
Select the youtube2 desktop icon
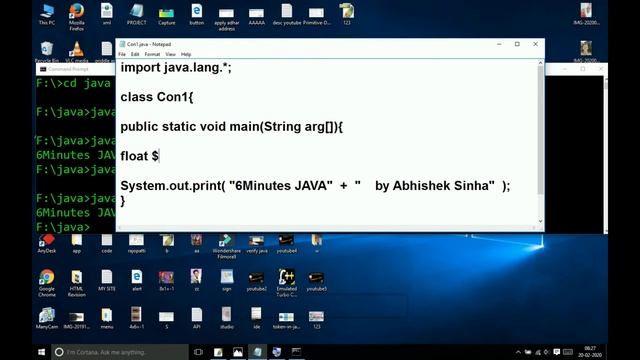257,281
